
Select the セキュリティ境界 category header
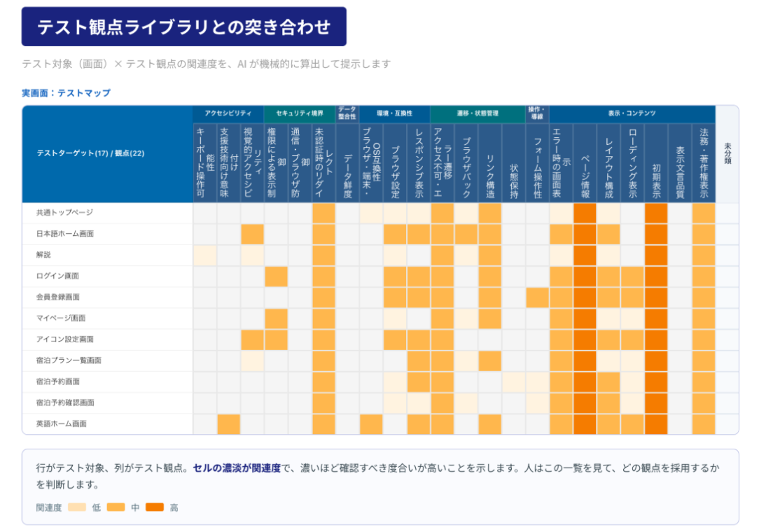300,113
